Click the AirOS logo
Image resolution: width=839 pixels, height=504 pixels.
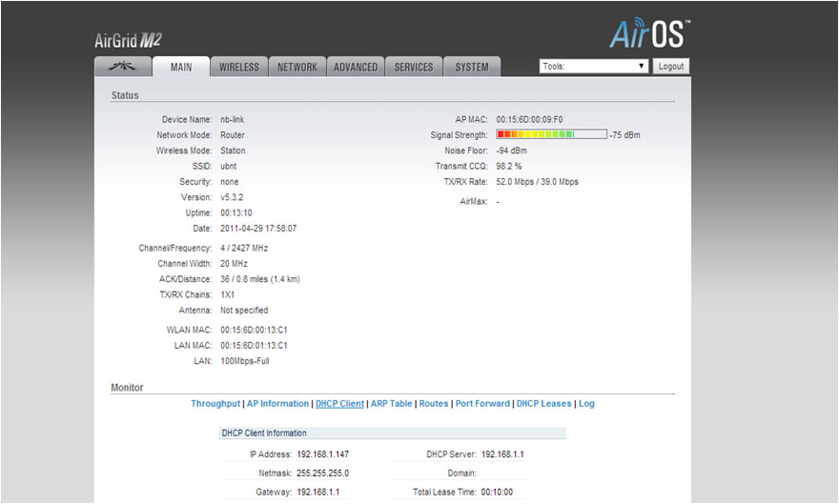[649, 33]
